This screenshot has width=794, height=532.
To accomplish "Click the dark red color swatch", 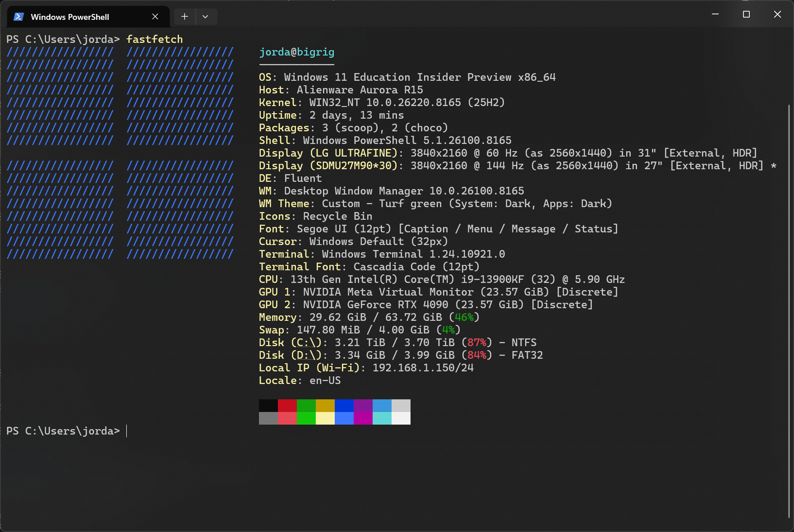I will point(287,406).
